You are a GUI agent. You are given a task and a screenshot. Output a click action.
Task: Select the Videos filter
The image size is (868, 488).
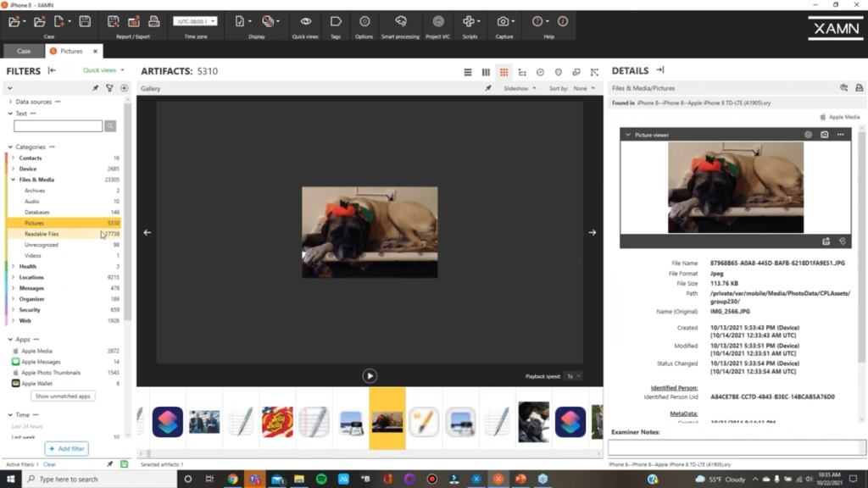pyautogui.click(x=64, y=256)
